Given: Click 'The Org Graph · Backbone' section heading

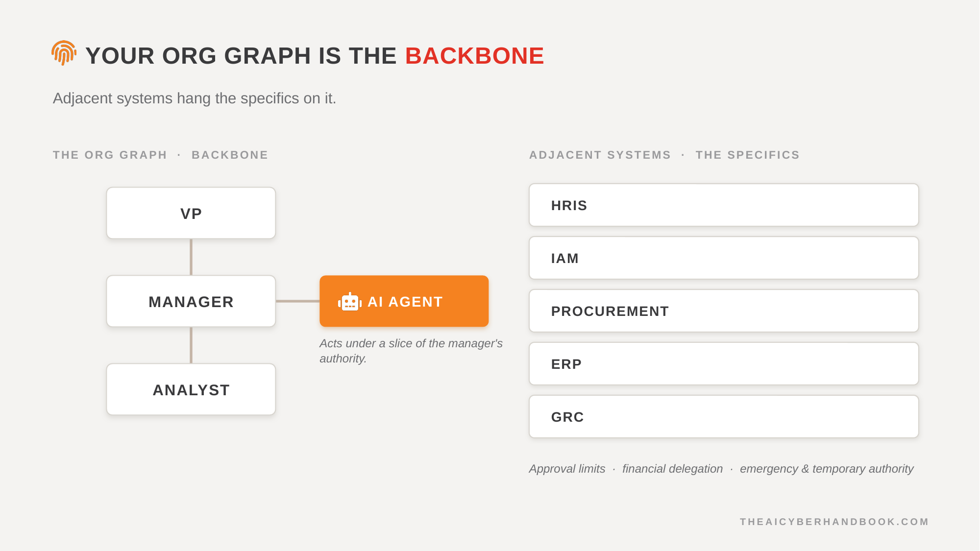Looking at the screenshot, I should [160, 155].
